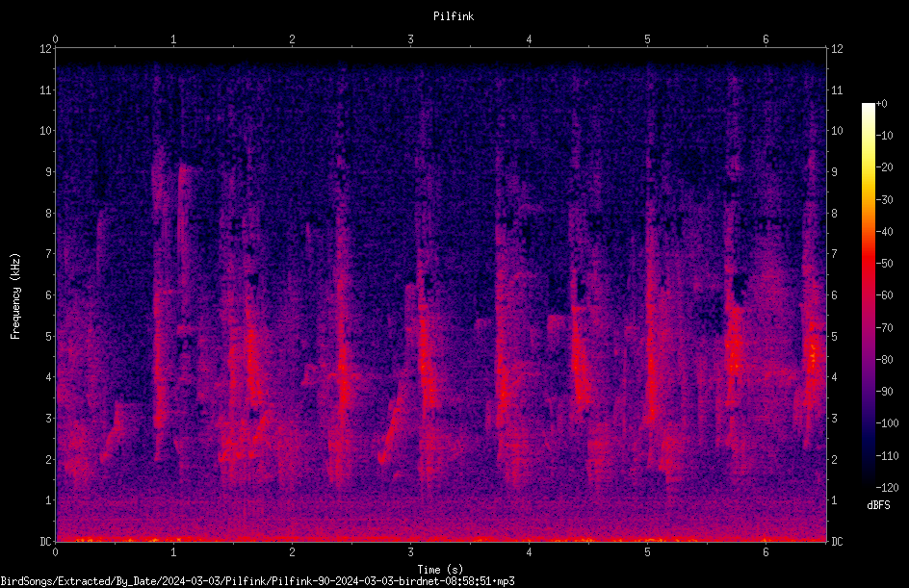The image size is (909, 588).
Task: Click the 1-second tick on the bottom time axis
Action: click(173, 552)
